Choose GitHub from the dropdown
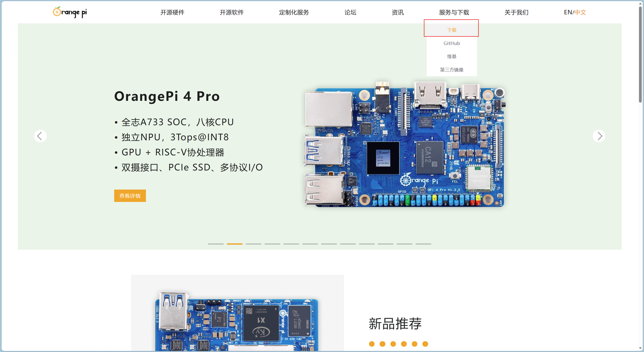The height and width of the screenshot is (352, 644). (x=452, y=43)
